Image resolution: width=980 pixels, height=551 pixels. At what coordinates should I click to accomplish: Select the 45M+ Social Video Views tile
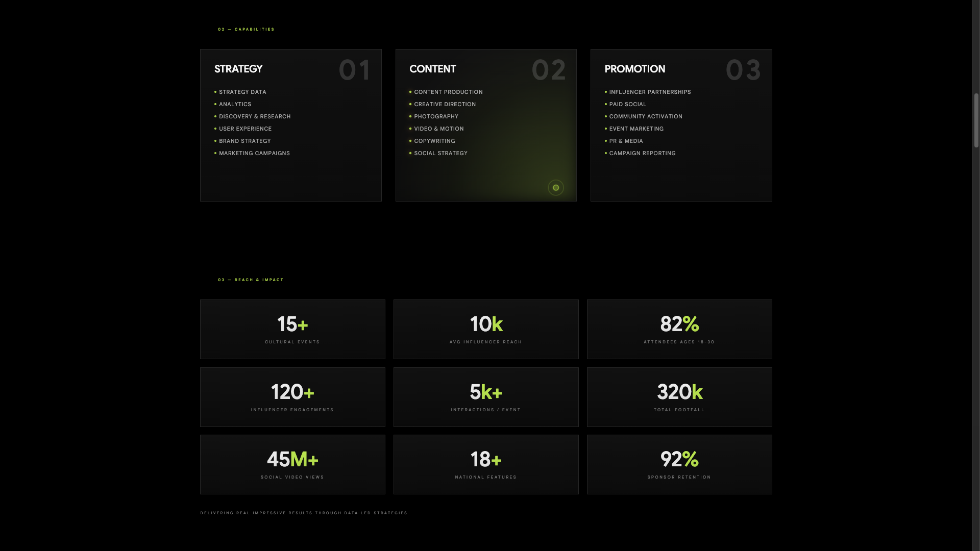pos(292,464)
